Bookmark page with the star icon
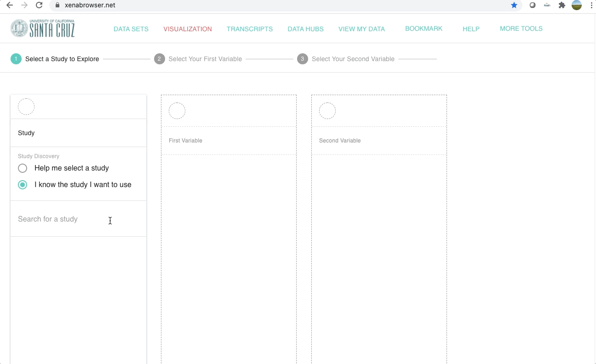This screenshot has height=364, width=596. click(514, 5)
